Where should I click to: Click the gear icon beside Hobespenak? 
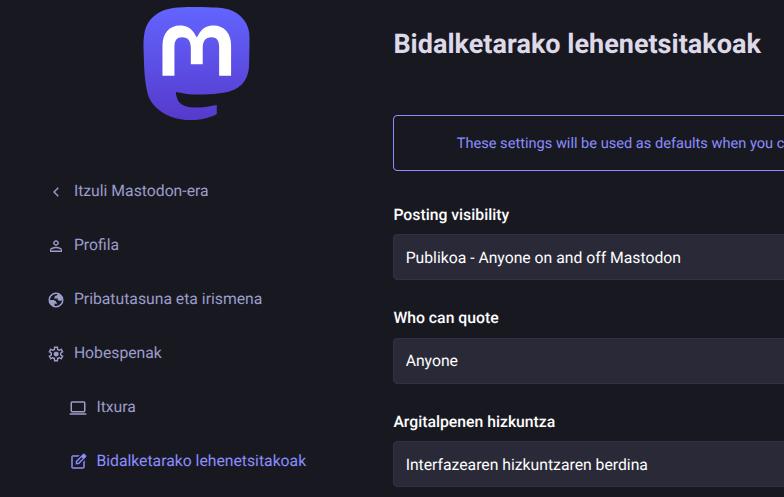point(56,354)
